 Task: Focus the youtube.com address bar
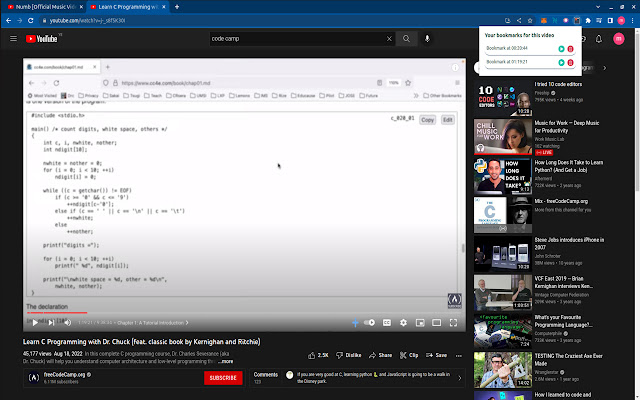269,20
